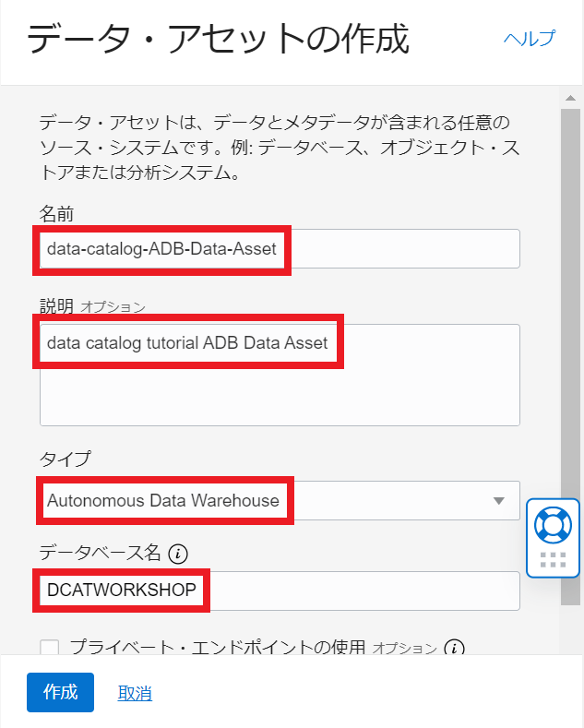Click the info icon beside データベース名
Screen dimensions: 584x728
[179, 554]
